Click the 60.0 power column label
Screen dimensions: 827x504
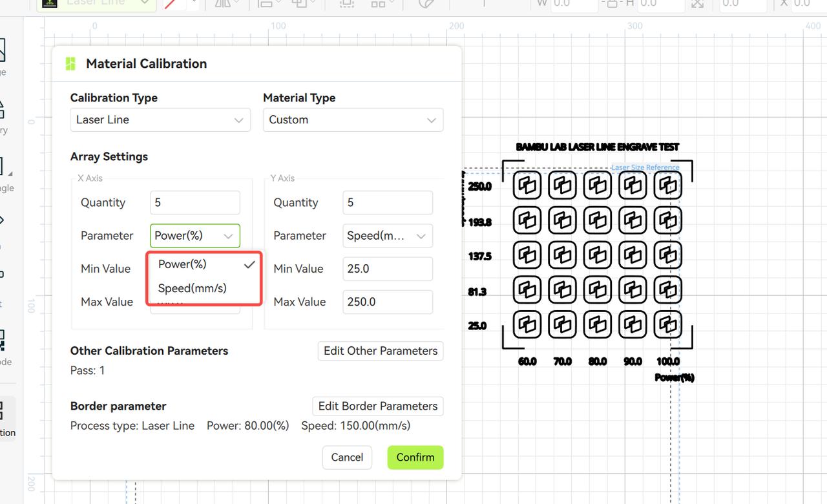point(528,362)
